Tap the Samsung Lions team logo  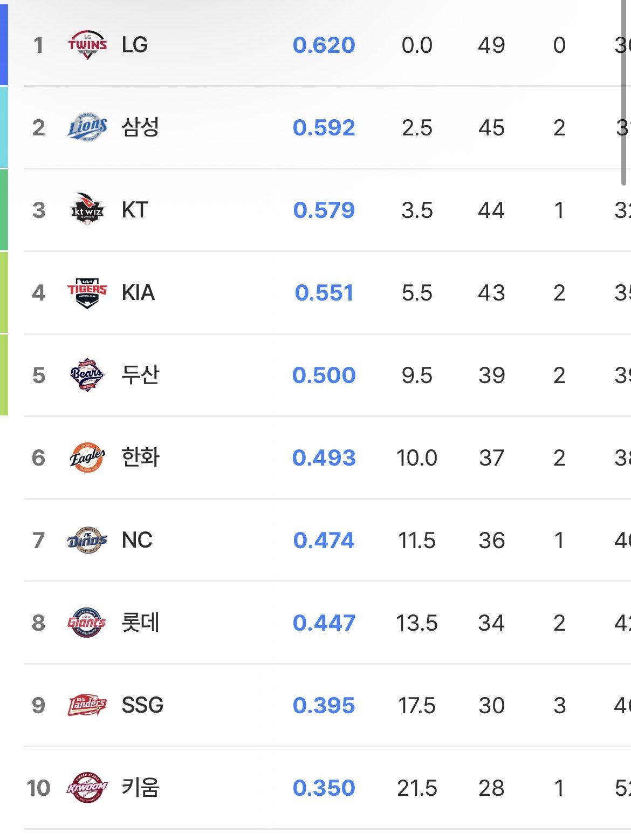click(x=87, y=127)
